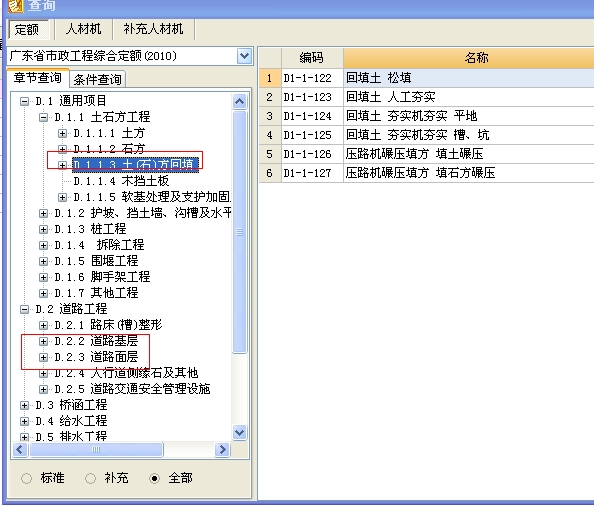
Task: Collapse the D.1.1 土石方工程 node
Action: pyautogui.click(x=44, y=117)
